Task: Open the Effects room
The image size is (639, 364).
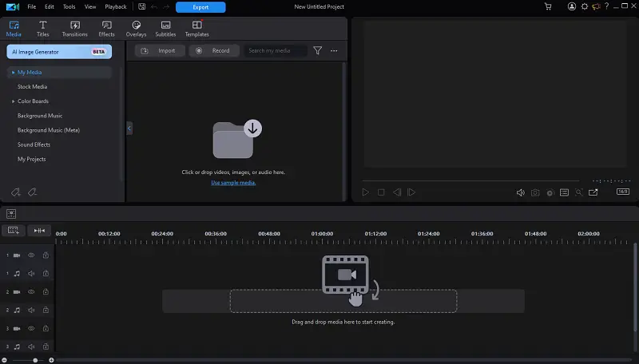Action: 106,29
